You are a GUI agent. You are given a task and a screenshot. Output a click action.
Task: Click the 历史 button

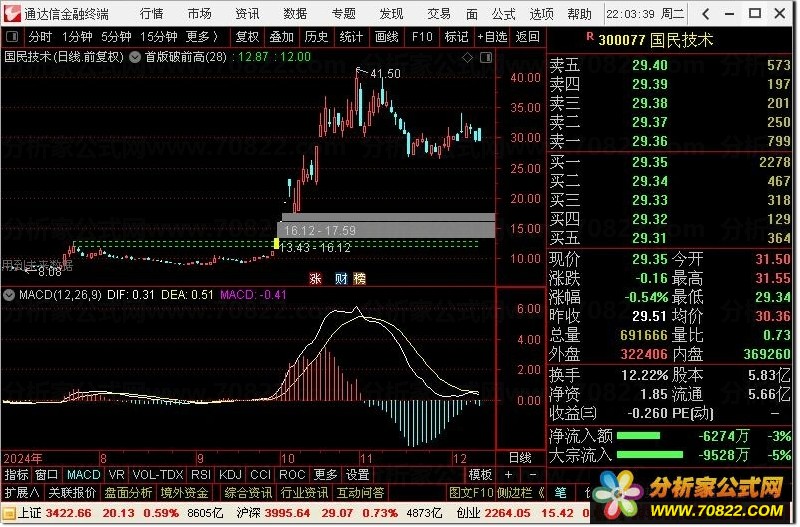(x=316, y=37)
